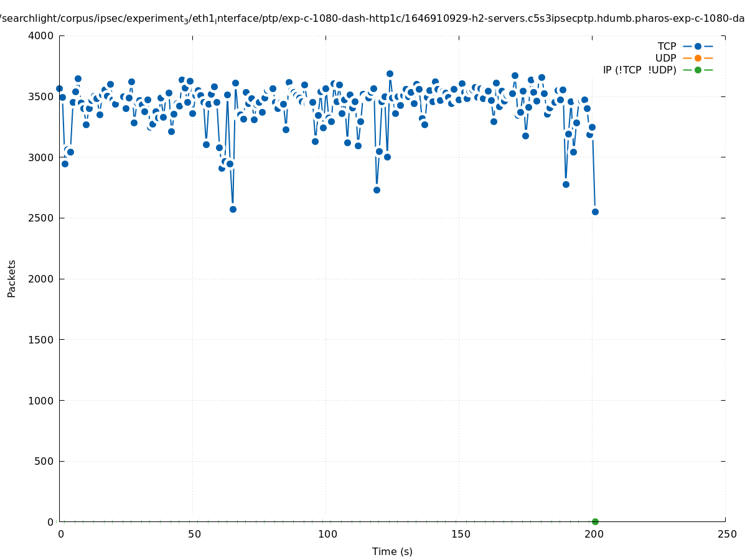Click the 4000 y-axis tick label

click(x=41, y=35)
